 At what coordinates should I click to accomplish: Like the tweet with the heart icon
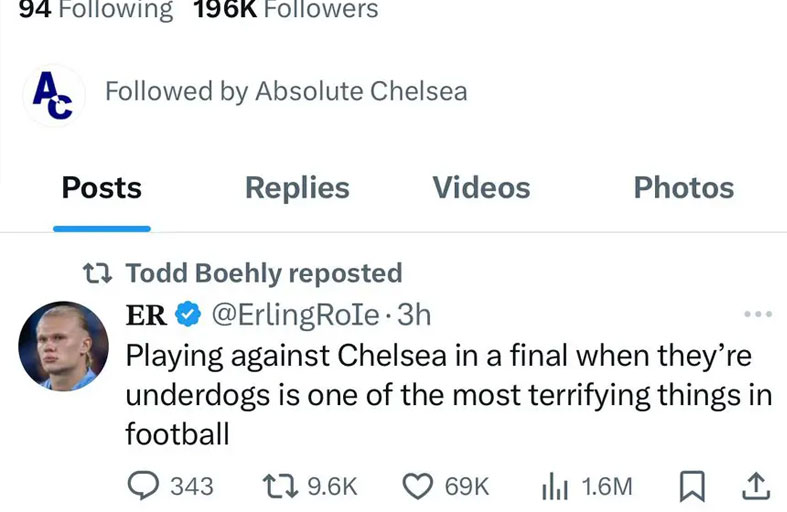(x=416, y=486)
